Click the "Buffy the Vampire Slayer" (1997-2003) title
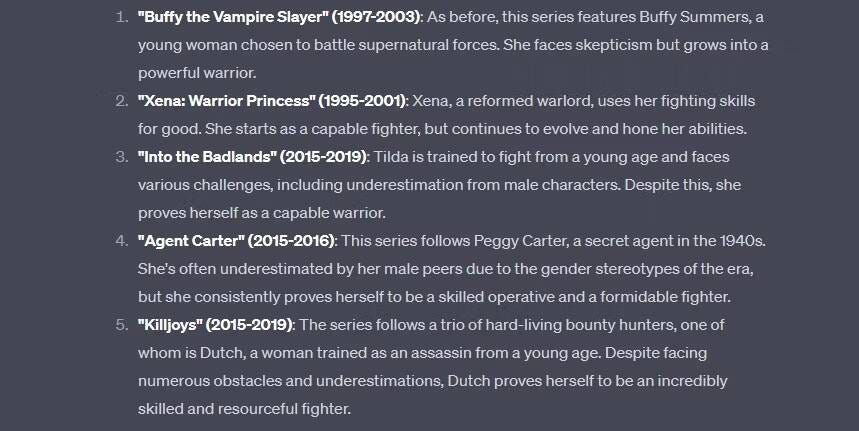Image resolution: width=859 pixels, height=431 pixels. (x=279, y=17)
